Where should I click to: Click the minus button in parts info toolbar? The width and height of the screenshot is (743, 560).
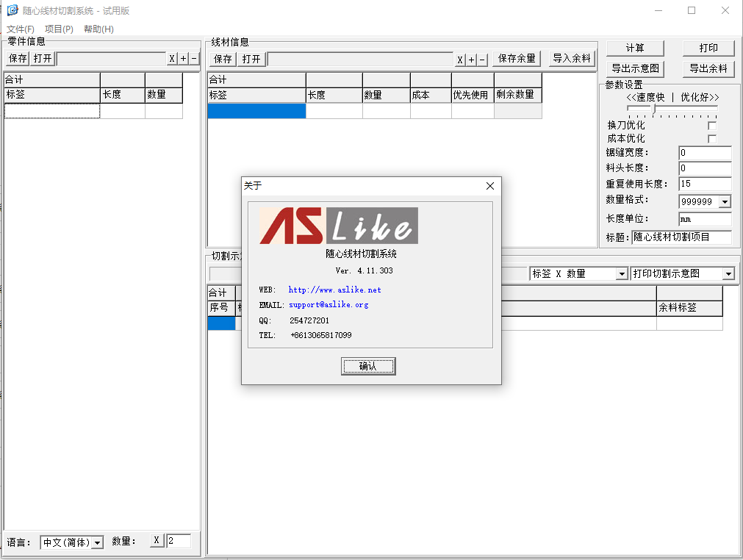194,59
